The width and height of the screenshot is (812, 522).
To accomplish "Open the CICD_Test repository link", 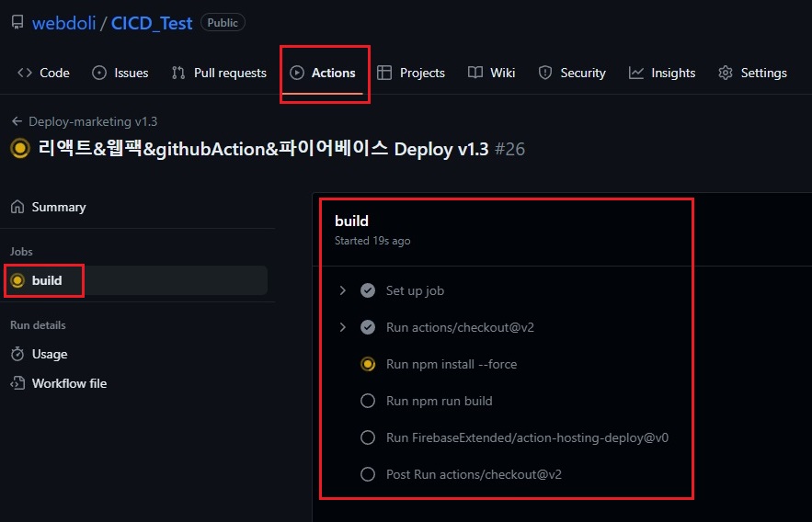I will pos(152,23).
